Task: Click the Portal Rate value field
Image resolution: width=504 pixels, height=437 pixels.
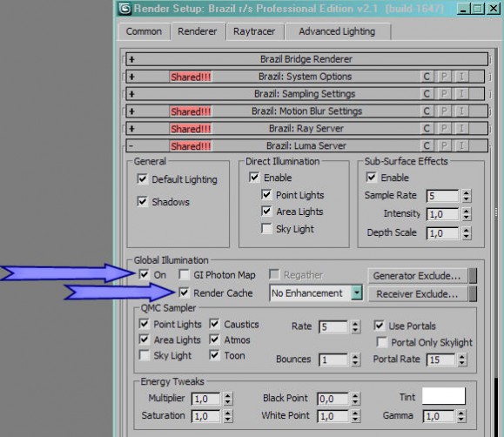Action: pos(440,360)
